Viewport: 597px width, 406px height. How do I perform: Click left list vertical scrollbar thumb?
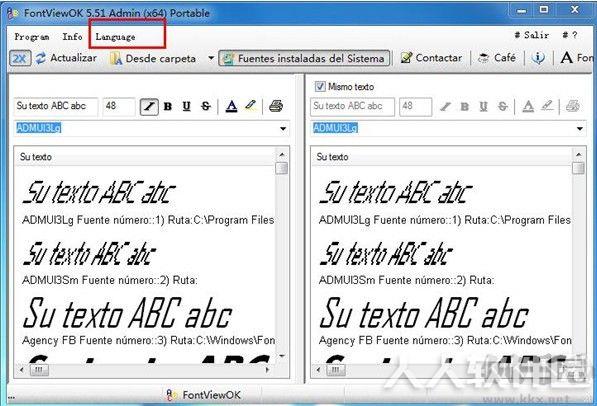point(282,168)
